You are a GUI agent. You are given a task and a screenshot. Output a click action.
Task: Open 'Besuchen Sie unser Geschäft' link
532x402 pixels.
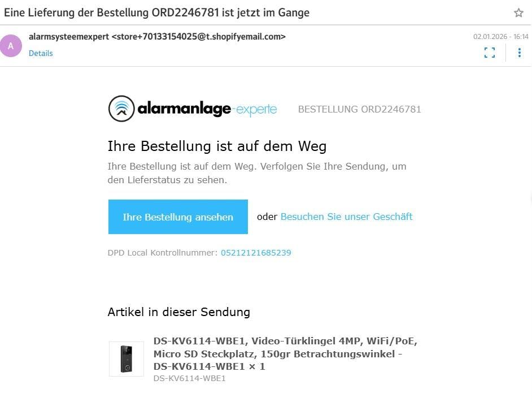(346, 217)
